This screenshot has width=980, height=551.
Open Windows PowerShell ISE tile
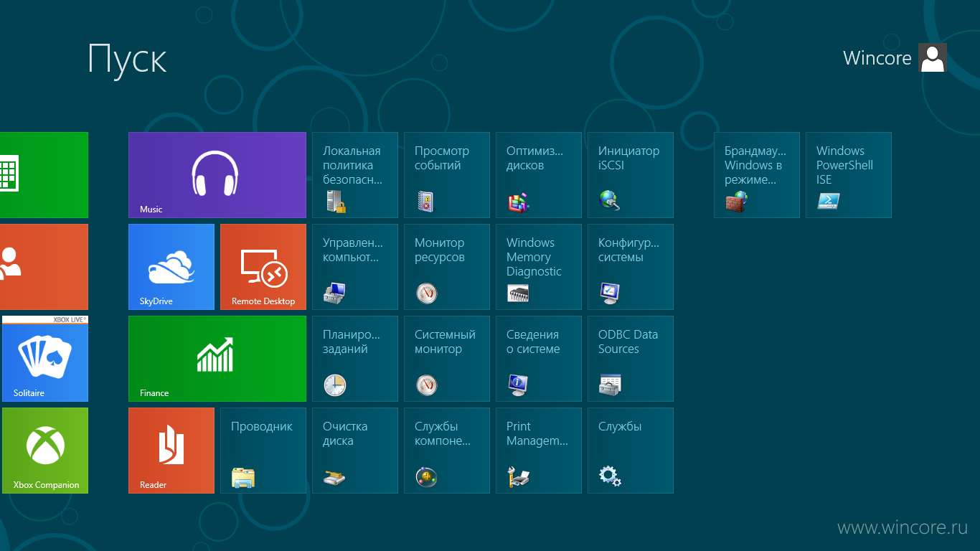(x=848, y=174)
